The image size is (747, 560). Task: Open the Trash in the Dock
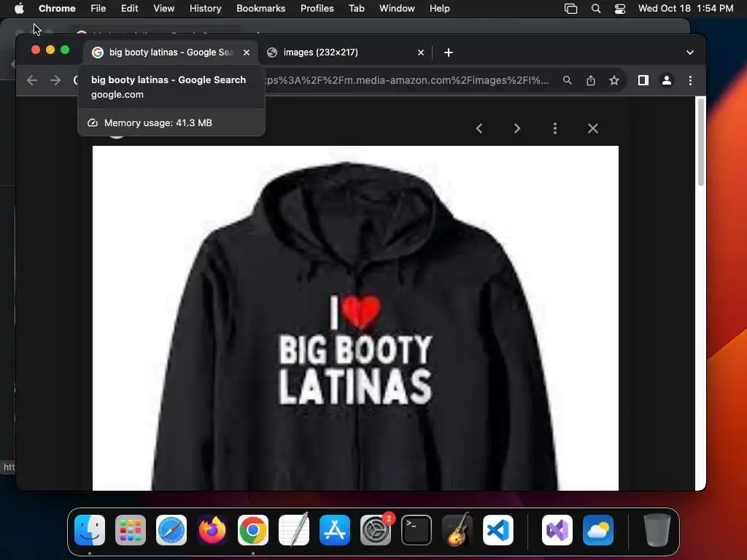tap(657, 530)
